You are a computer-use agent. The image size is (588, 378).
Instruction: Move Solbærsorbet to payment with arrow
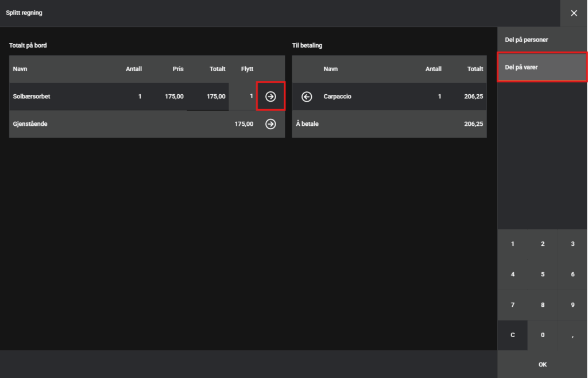[x=270, y=97]
